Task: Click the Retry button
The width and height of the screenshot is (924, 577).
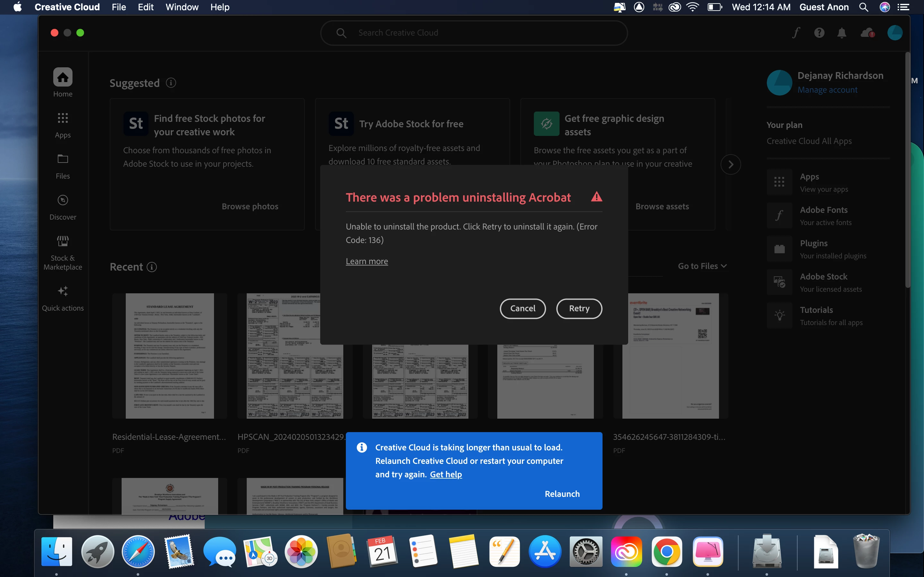Action: pos(579,308)
